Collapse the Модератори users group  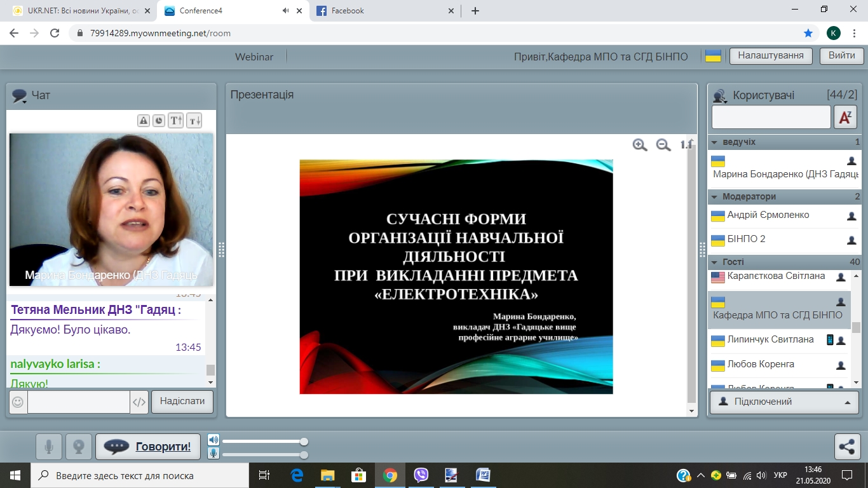coord(715,197)
